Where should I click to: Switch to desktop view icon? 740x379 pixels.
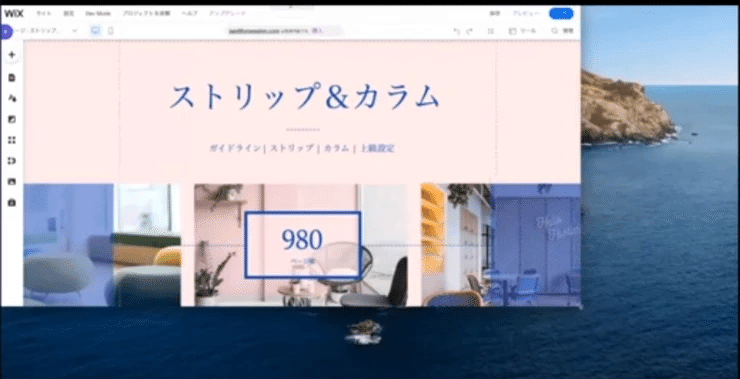[x=96, y=31]
